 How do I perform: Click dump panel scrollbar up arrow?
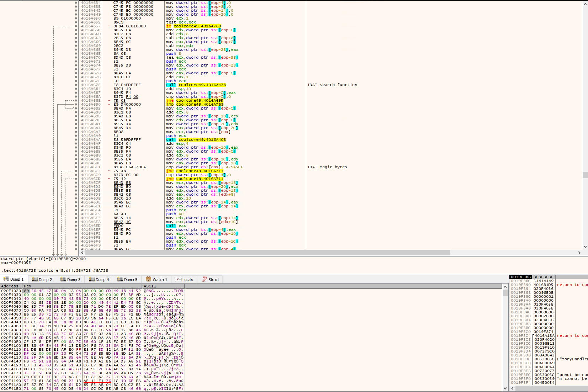[x=505, y=286]
